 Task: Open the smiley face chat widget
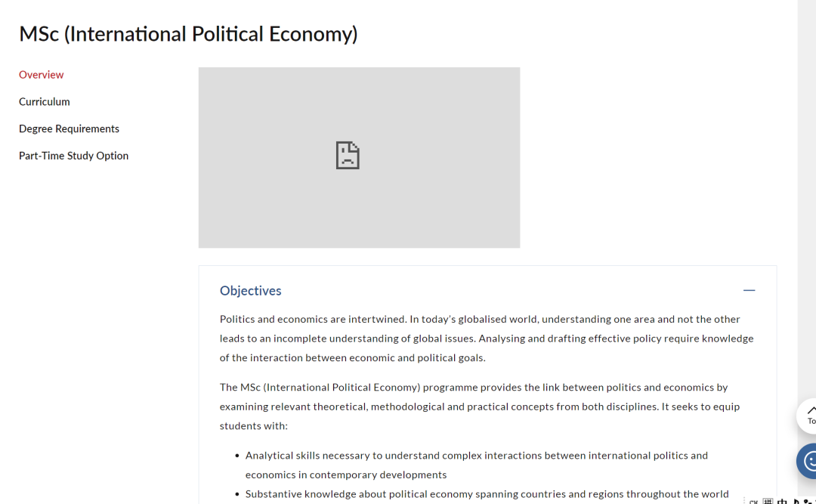[x=808, y=461]
